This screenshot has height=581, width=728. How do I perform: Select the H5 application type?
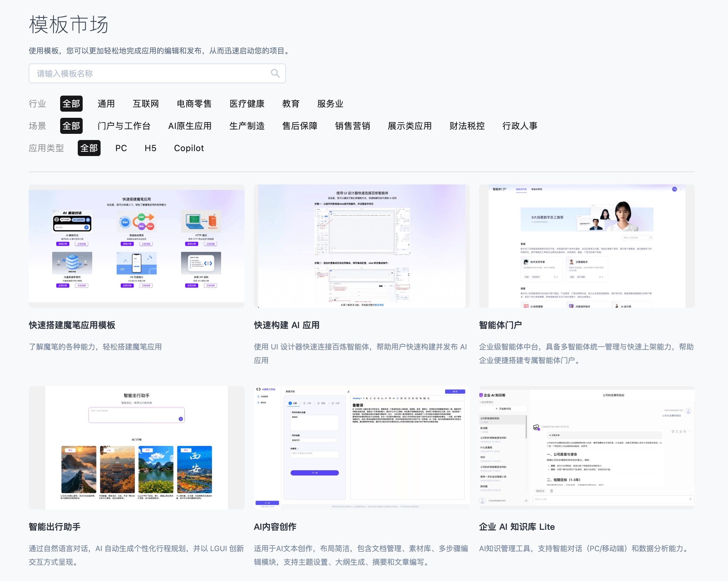pyautogui.click(x=150, y=148)
